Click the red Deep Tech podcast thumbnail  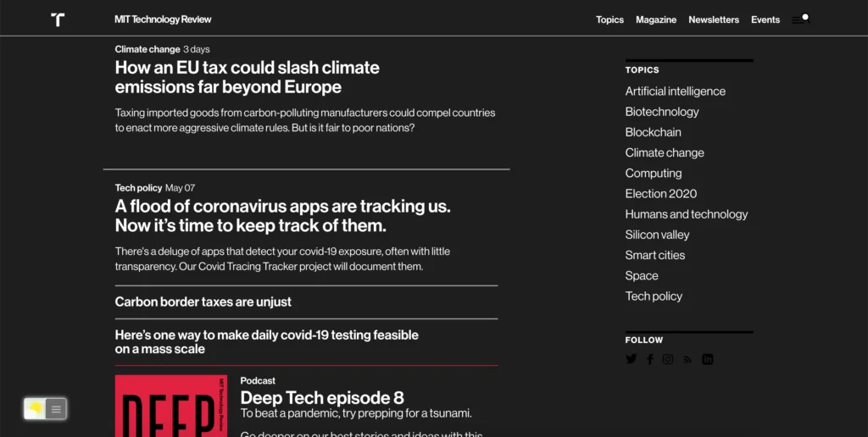point(171,406)
